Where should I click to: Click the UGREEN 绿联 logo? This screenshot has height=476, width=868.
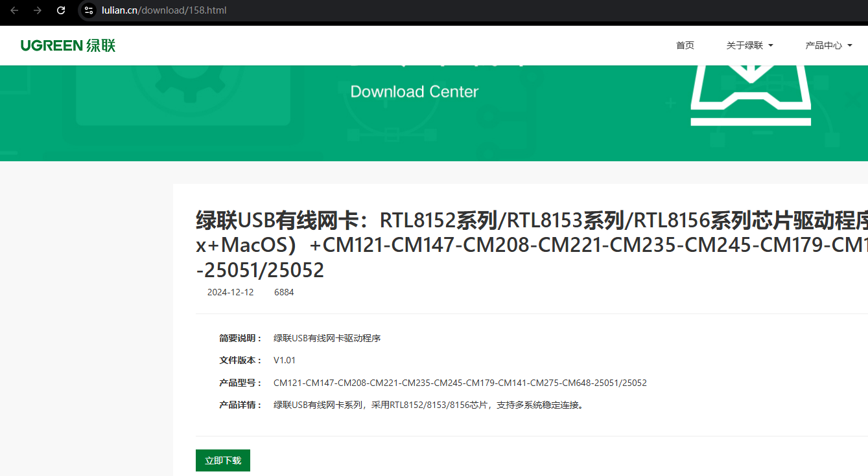(67, 45)
